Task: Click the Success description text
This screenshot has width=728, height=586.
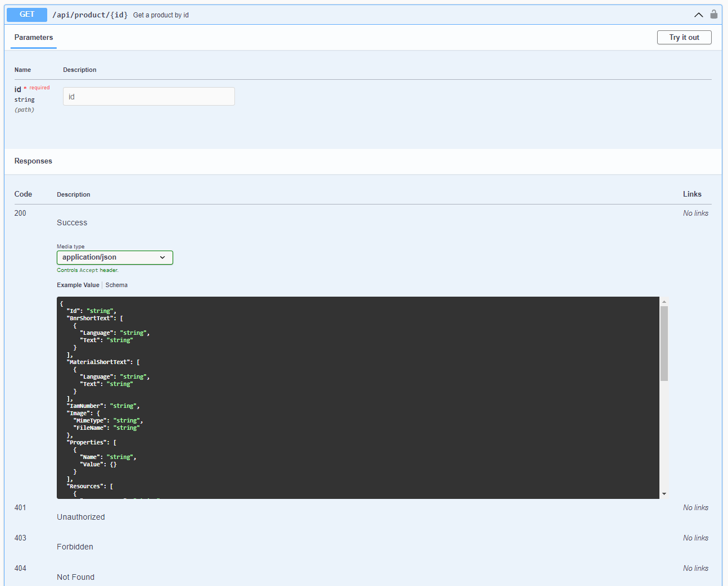Action: coord(72,223)
